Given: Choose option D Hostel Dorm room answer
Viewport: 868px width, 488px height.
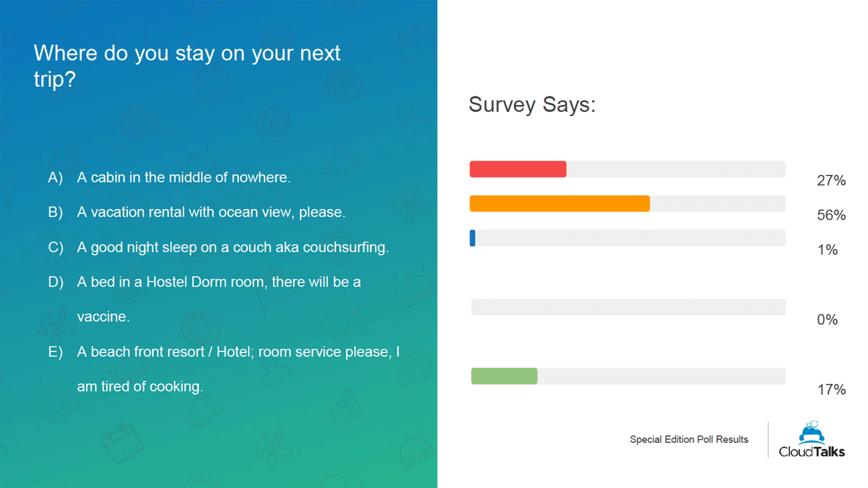Looking at the screenshot, I should (x=204, y=299).
